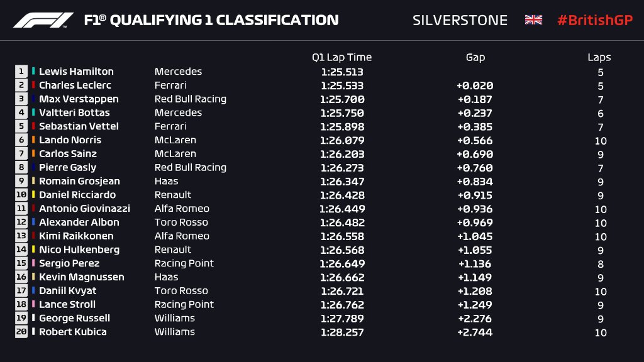Click the title F1 Qualifying 1 Classification
Screen dimensions: 644x362
[x=211, y=20]
